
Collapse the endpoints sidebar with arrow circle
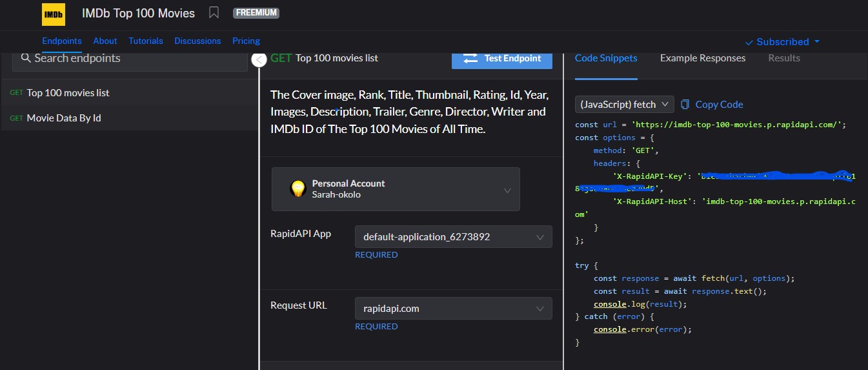(259, 60)
